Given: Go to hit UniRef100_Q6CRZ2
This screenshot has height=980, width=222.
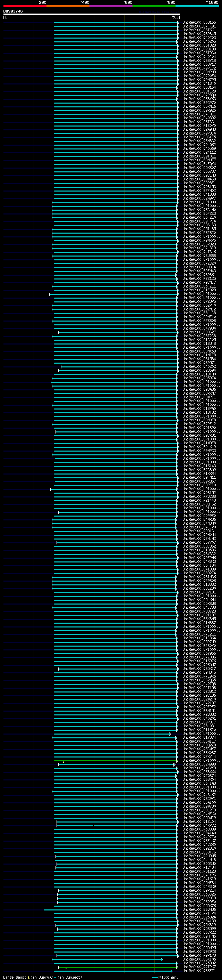Looking at the screenshot, I should point(199,932).
